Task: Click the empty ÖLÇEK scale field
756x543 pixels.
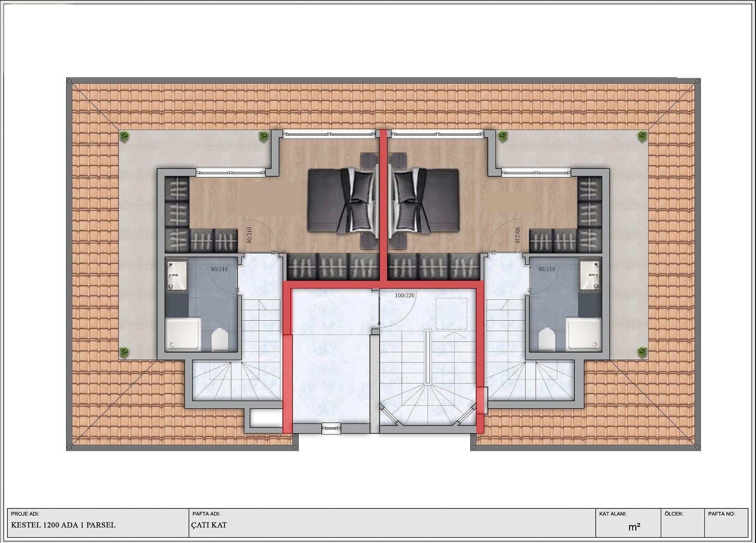Action: point(682,527)
